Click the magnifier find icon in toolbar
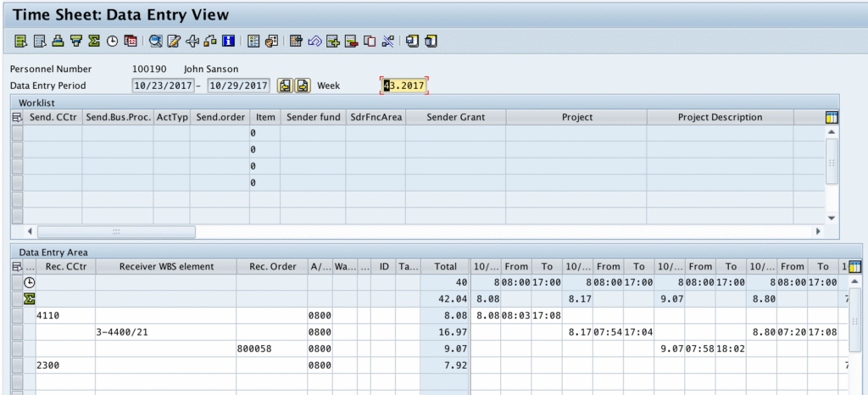868x395 pixels. [x=155, y=40]
